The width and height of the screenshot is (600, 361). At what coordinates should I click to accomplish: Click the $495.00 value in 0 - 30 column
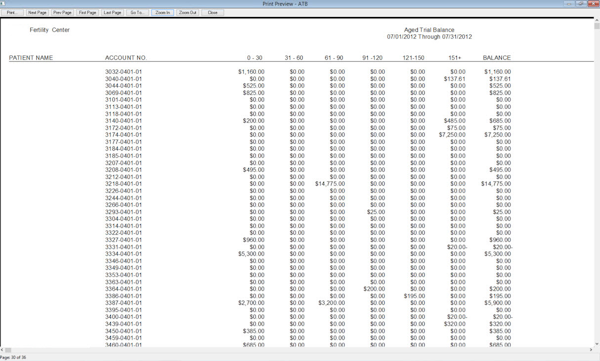(x=253, y=170)
